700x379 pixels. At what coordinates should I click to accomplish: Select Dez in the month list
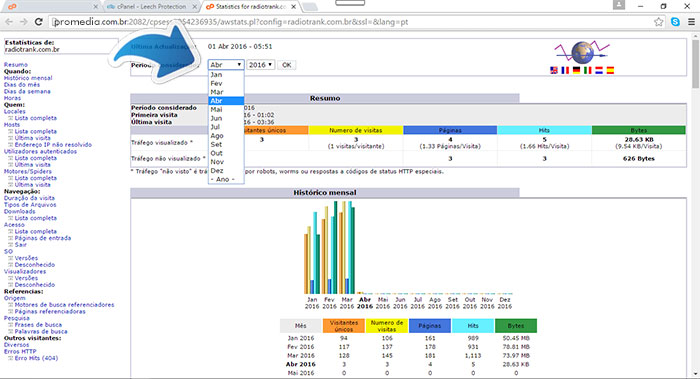(x=226, y=171)
